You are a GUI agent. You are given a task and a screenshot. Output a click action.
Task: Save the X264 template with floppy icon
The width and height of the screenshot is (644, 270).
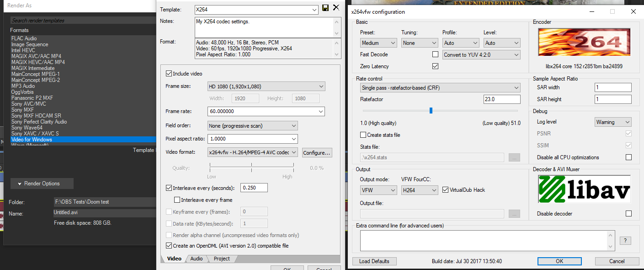coord(325,8)
